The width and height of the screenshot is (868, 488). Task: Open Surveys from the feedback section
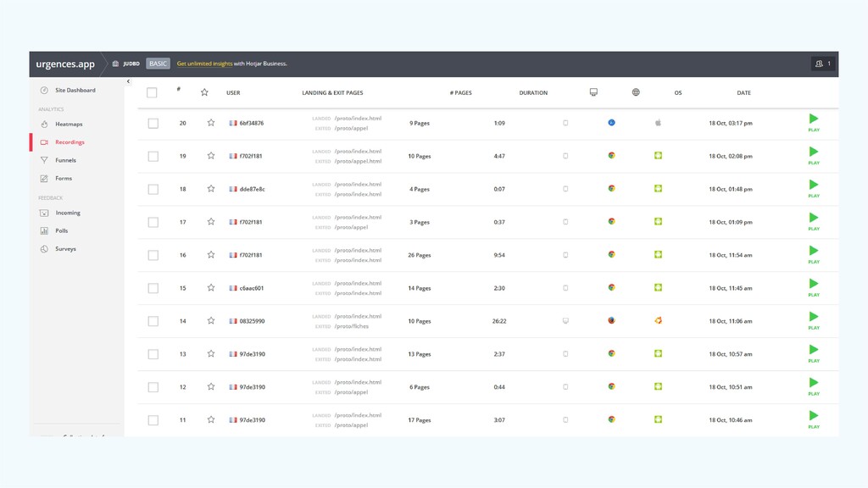(65, 249)
